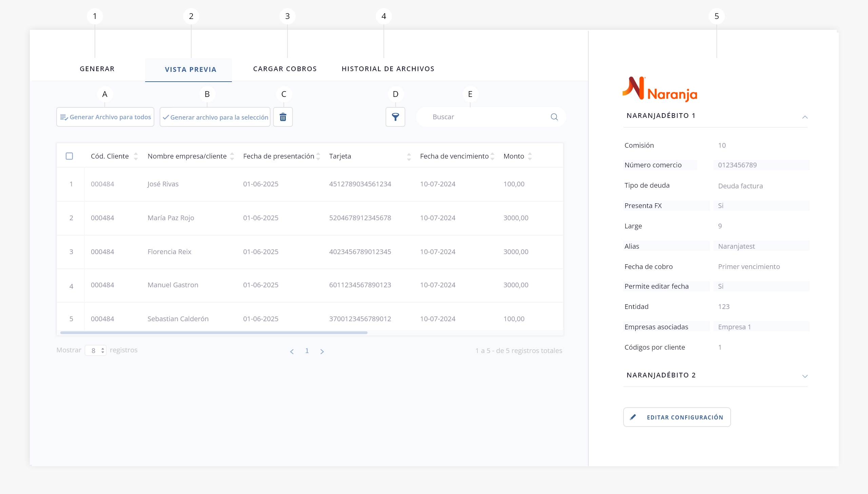Open the Historial de Archivos tab
The image size is (868, 494).
click(x=388, y=69)
